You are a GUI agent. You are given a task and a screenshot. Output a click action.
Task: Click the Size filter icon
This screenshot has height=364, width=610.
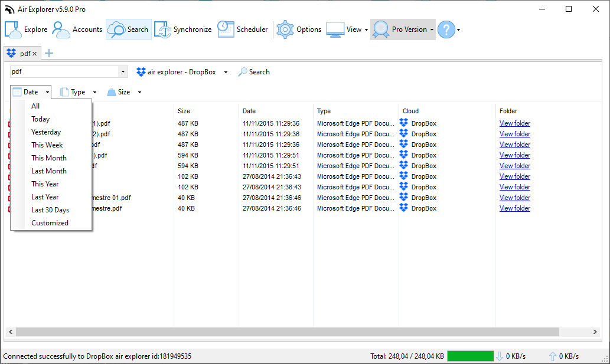[112, 91]
